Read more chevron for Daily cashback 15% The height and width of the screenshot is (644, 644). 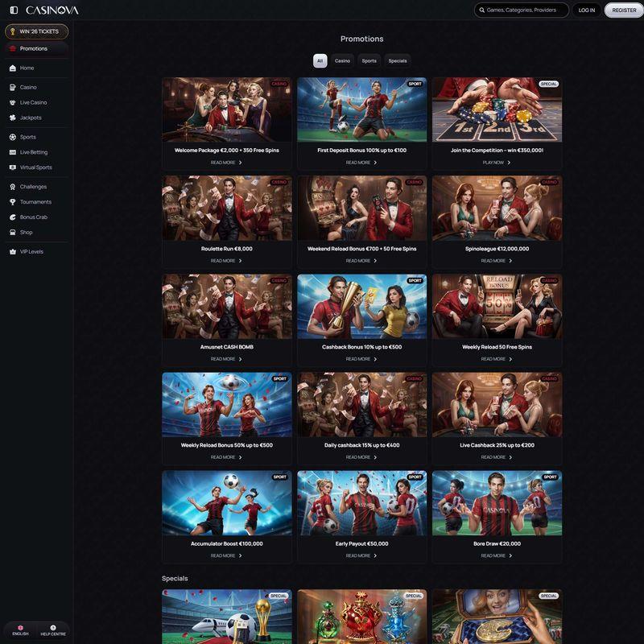(375, 457)
